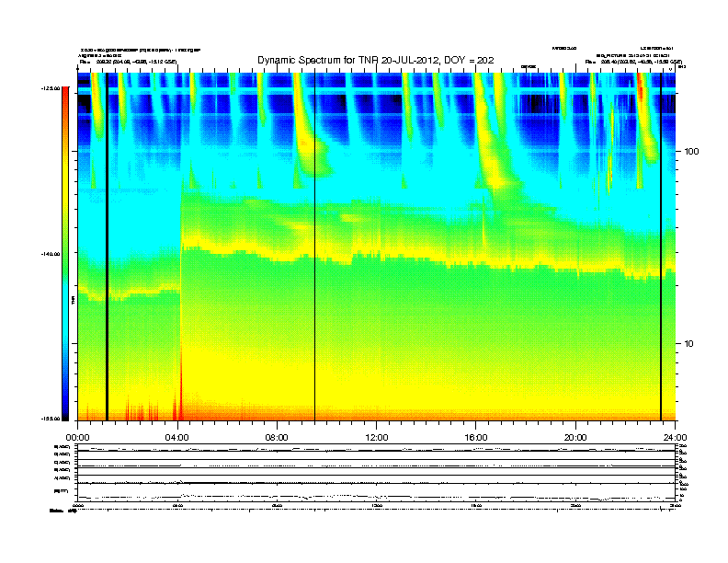Click the 10 frequency axis label
Screen dimensions: 728x563
click(x=689, y=344)
